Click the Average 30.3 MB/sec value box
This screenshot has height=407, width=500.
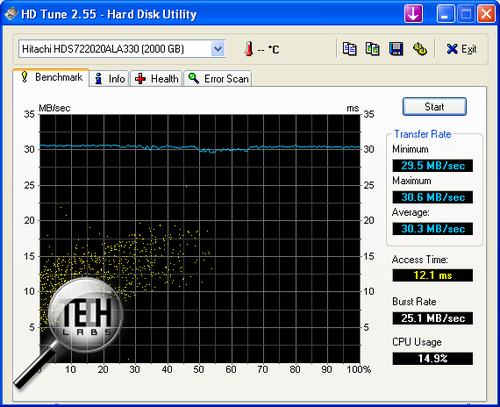(433, 229)
